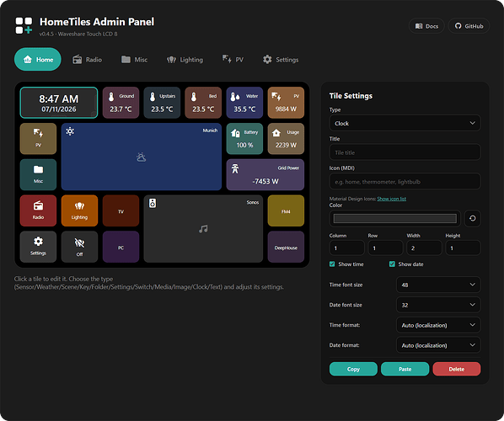The height and width of the screenshot is (421, 504).
Task: Select the PV folder tile
Action: point(38,139)
